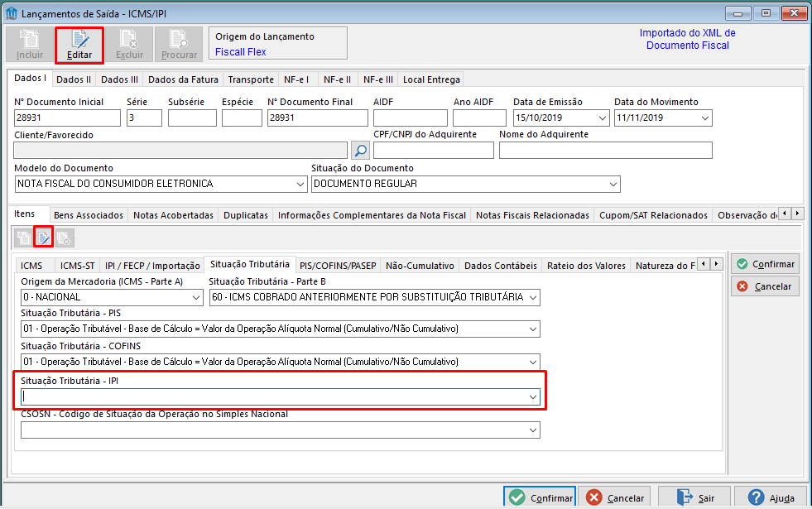812x509 pixels.
Task: Click the Incluir toolbar button
Action: coord(30,45)
